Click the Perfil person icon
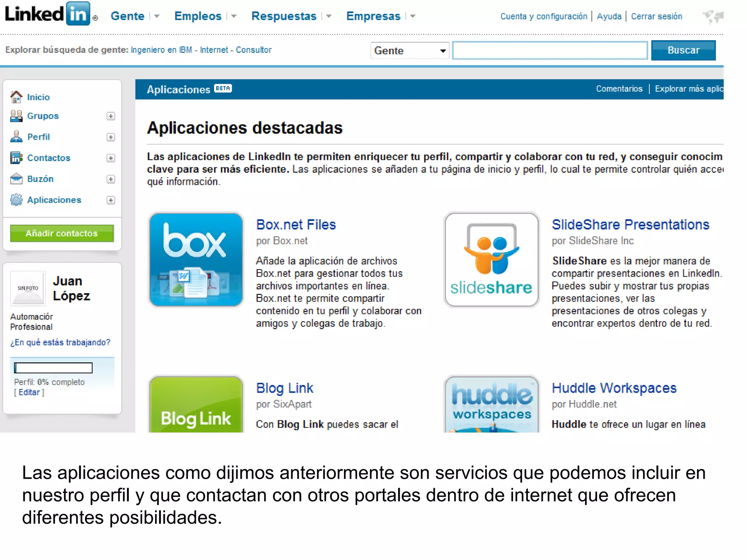The image size is (747, 560). click(16, 137)
